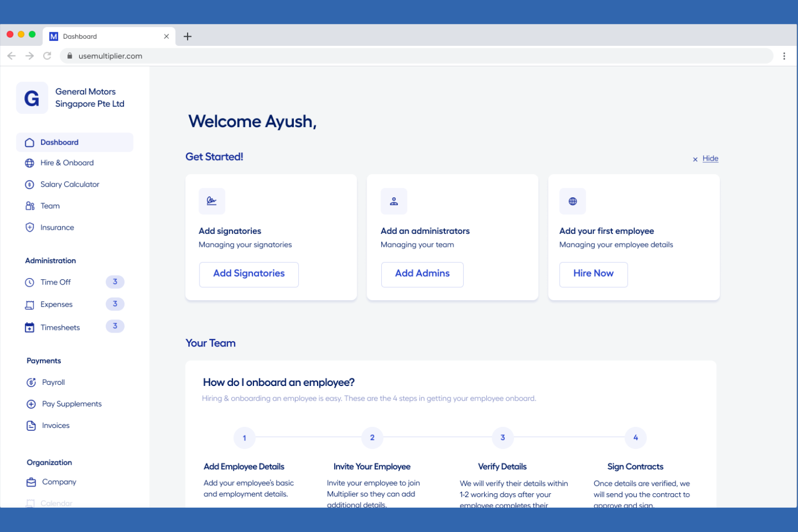Click the Expenses receipt icon
The width and height of the screenshot is (798, 532).
click(30, 305)
